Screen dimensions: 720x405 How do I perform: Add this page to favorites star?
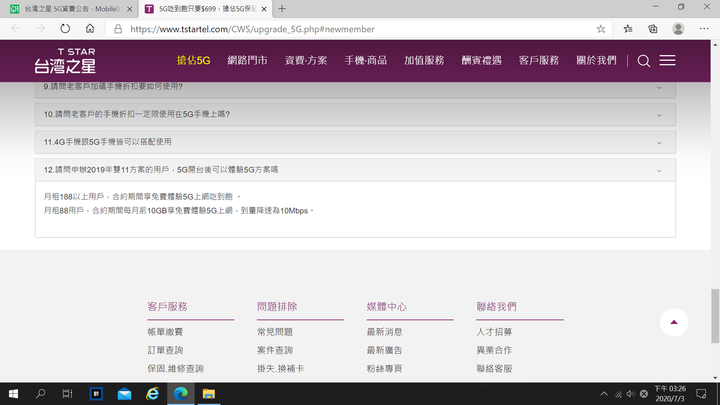[x=601, y=29]
